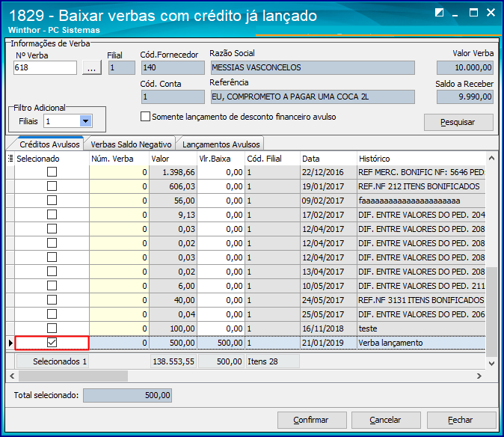Click the current row indicator arrow
This screenshot has width=504, height=437.
[10, 343]
